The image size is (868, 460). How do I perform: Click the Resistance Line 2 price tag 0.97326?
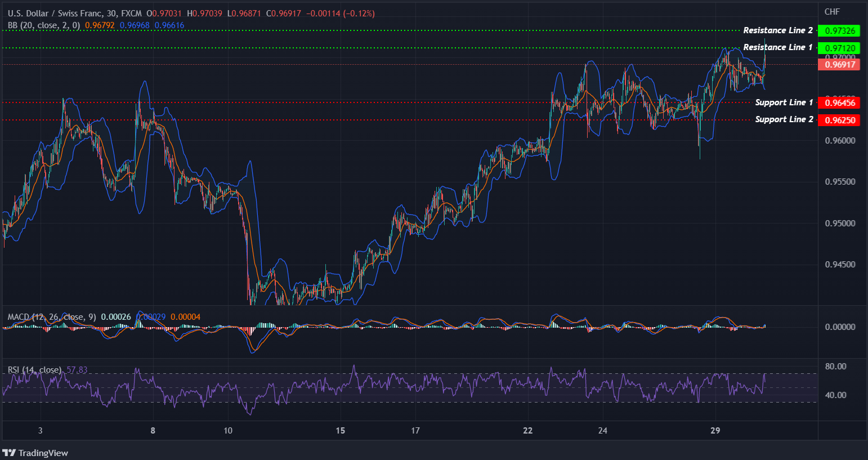840,30
